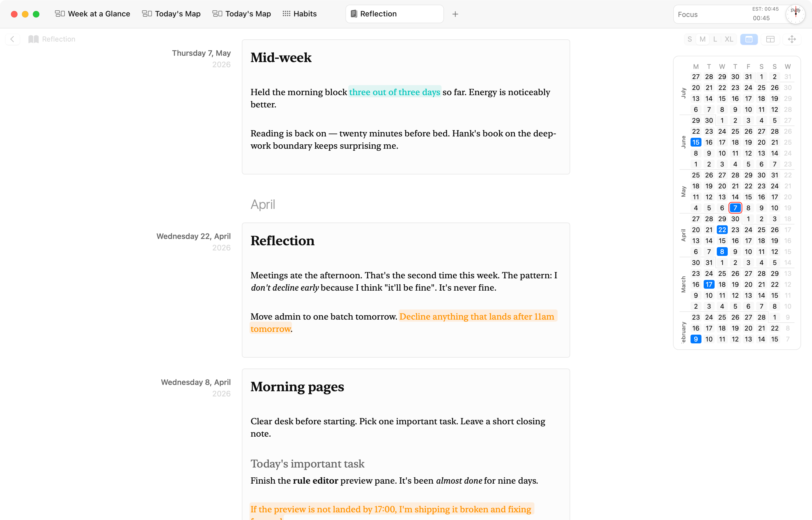Image resolution: width=812 pixels, height=520 pixels.
Task: Click the teal highlighted 'three out of three days'
Action: pos(395,92)
